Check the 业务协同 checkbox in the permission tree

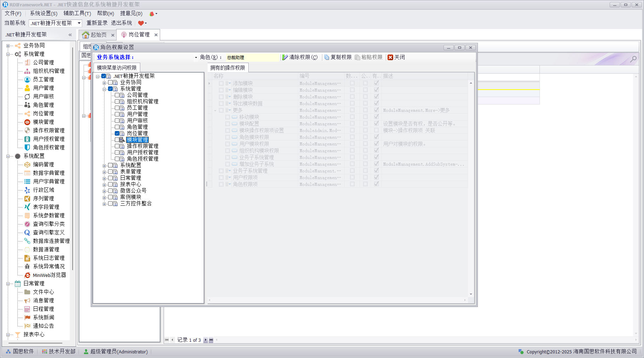[111, 83]
